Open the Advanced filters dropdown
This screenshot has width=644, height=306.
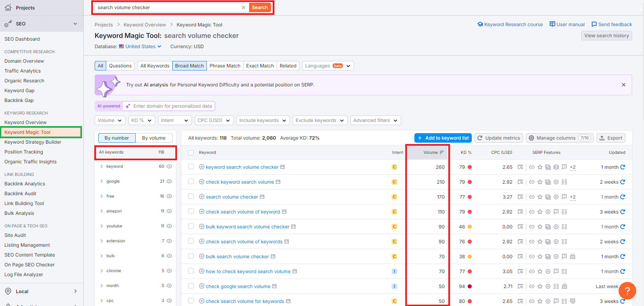375,120
